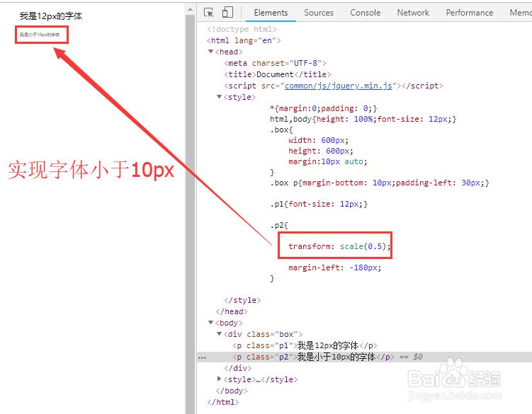Click the .box p margin-bottom rule
The image size is (532, 414).
click(379, 183)
